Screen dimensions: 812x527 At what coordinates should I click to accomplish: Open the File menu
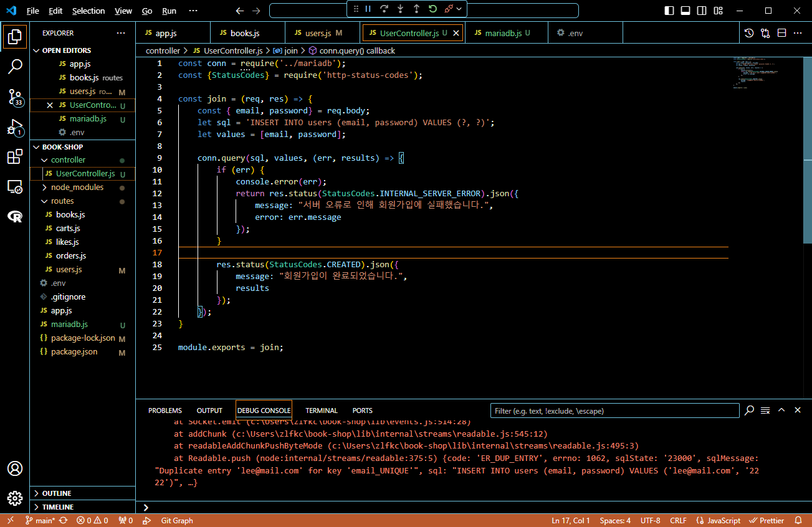(32, 11)
